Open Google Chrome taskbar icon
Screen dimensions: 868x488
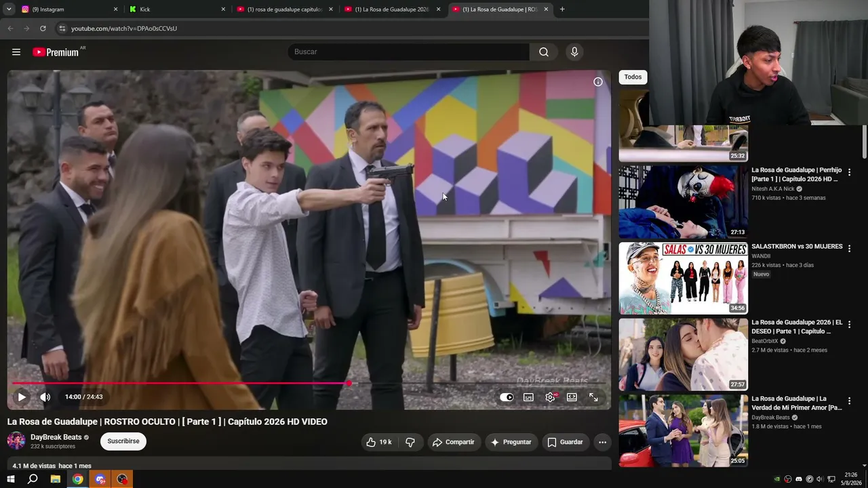78,479
